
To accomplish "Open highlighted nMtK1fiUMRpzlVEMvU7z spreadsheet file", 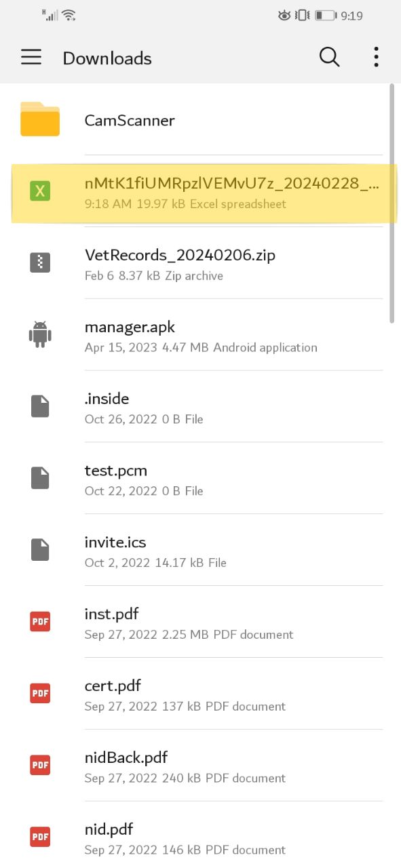I will pyautogui.click(x=204, y=193).
